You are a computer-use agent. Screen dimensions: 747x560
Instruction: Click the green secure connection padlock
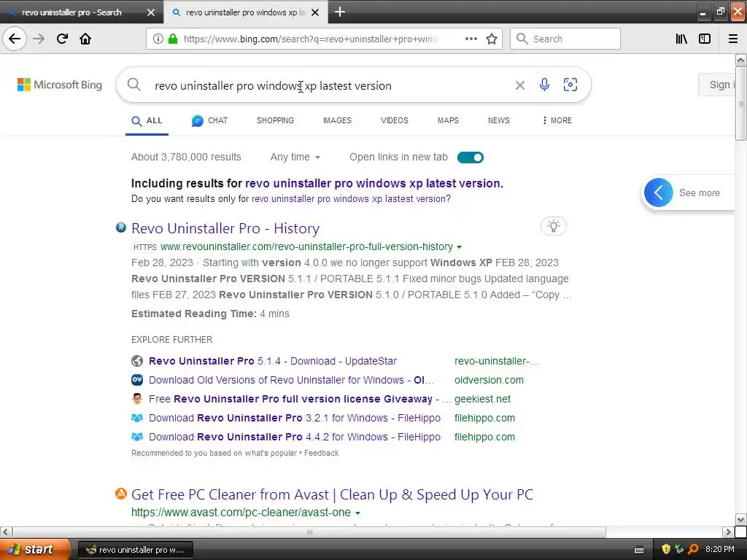[x=173, y=39]
